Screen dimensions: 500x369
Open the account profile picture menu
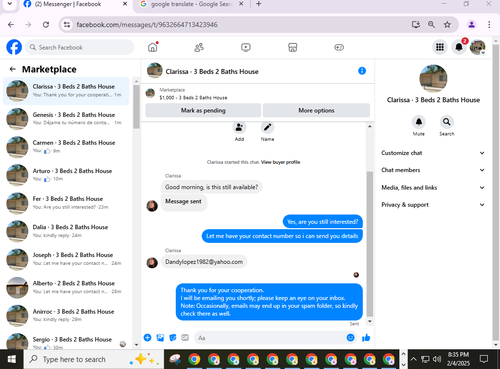click(x=478, y=47)
